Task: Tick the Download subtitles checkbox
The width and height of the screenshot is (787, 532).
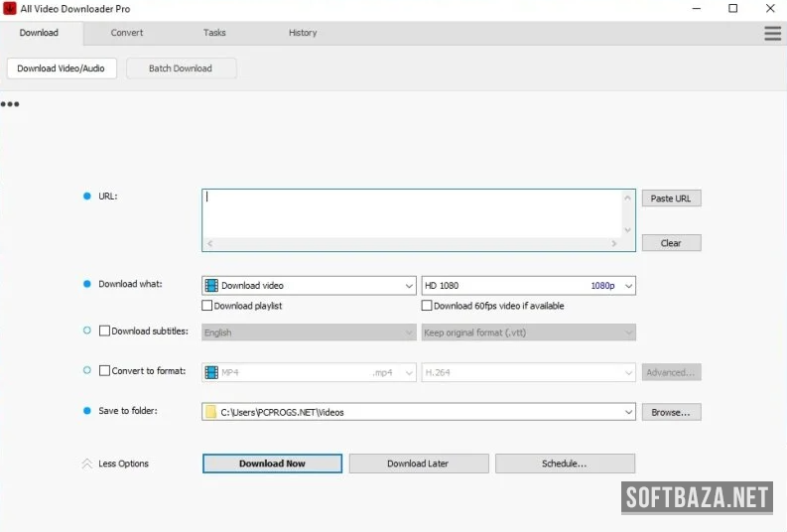Action: tap(105, 332)
